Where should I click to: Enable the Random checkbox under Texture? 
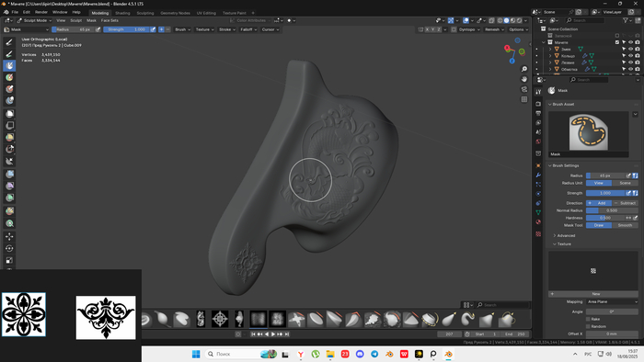click(x=588, y=326)
